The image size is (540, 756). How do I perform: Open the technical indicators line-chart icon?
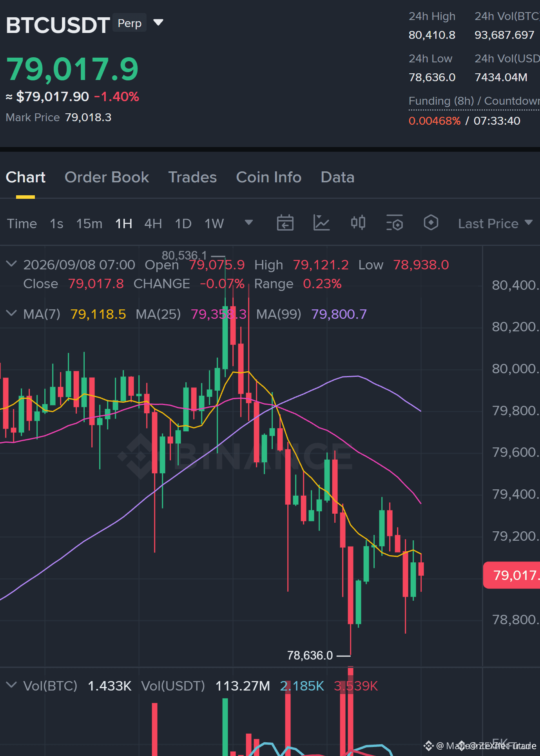point(321,223)
